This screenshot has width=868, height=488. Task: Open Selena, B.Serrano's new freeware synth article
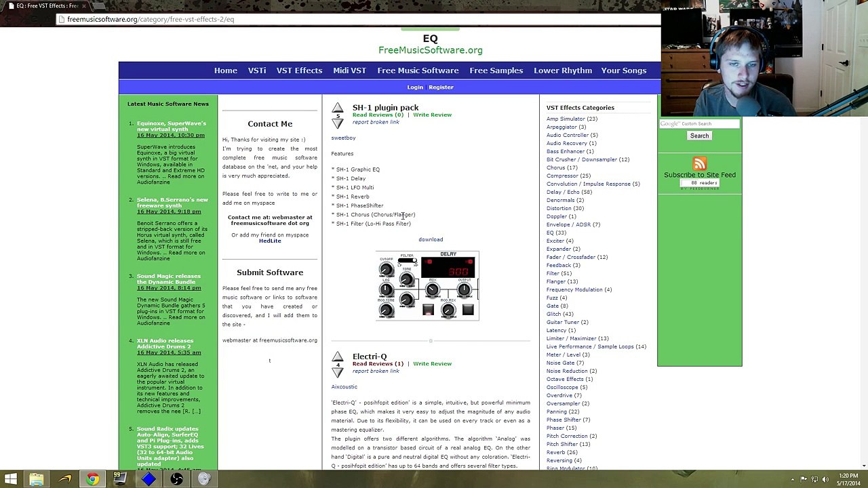(172, 203)
